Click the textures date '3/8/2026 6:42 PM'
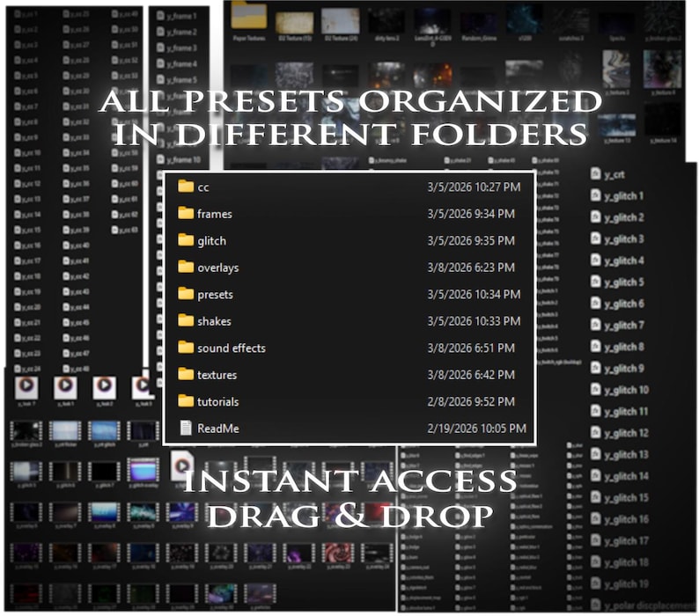This screenshot has width=699, height=616. (x=471, y=374)
